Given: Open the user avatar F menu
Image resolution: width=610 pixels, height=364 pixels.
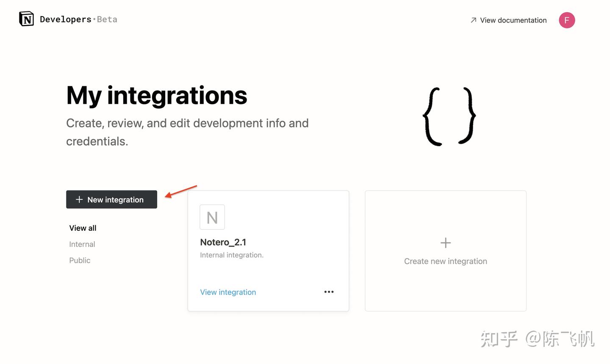Looking at the screenshot, I should [x=567, y=20].
